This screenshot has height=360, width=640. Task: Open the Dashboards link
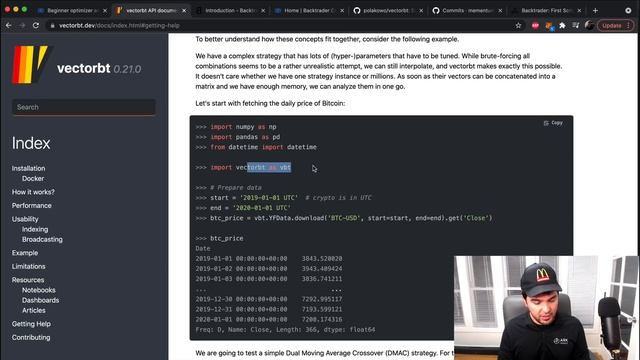tap(40, 300)
